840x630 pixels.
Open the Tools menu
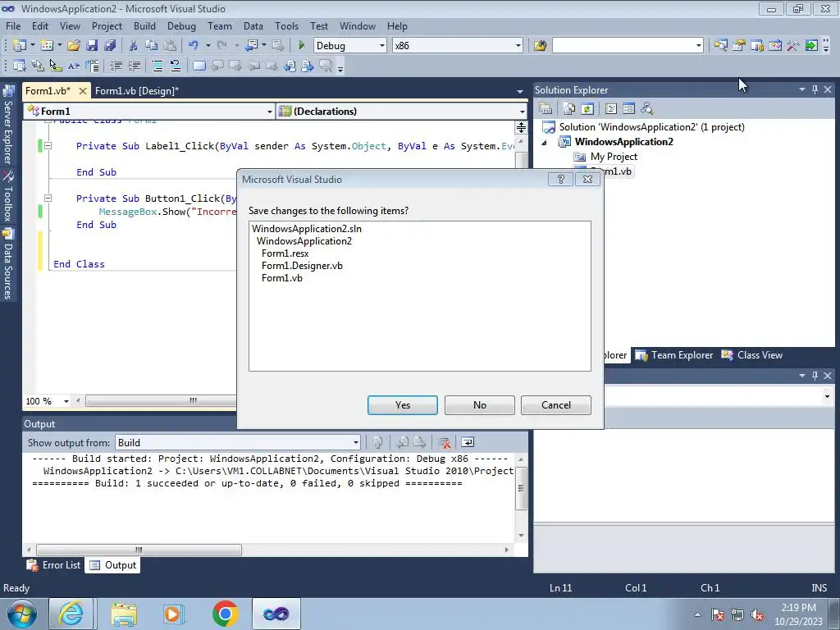point(286,25)
